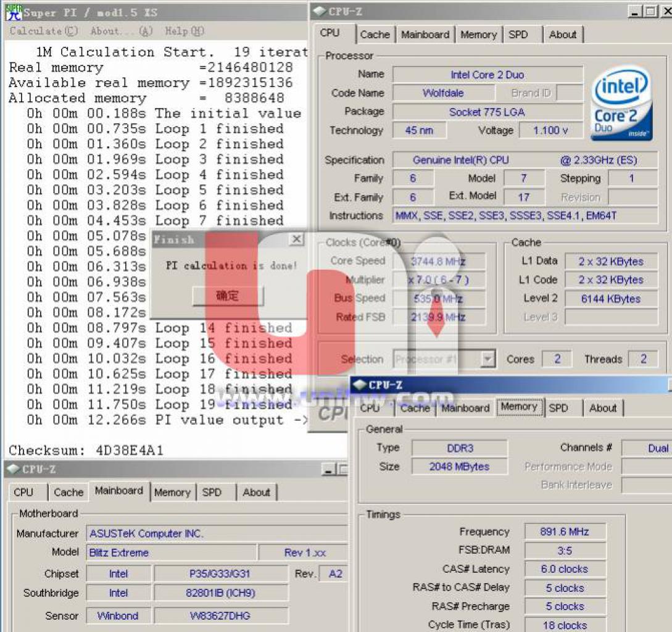Click the Intel Core 2 Duo logo
The width and height of the screenshot is (672, 632).
point(621,103)
